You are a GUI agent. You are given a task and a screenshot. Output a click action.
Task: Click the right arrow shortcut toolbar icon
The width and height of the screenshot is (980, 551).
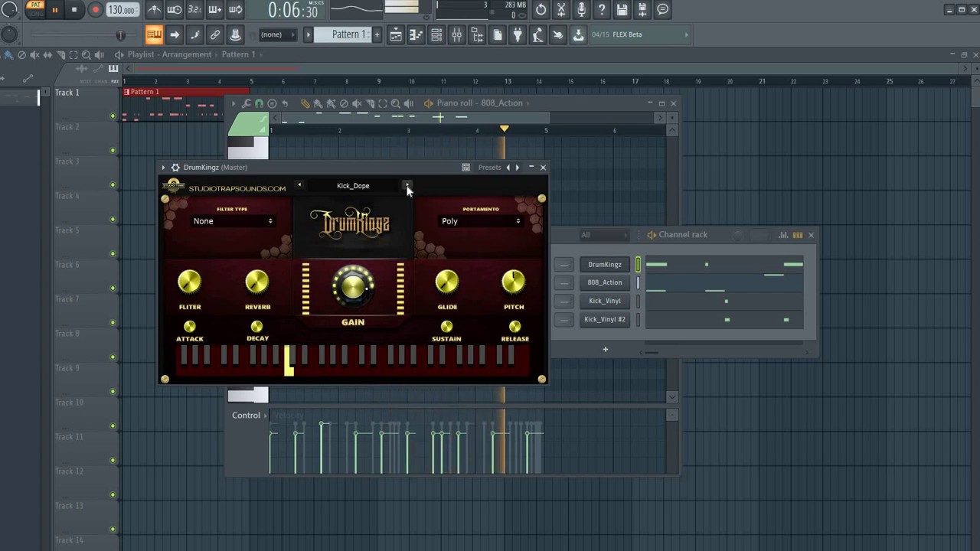(x=175, y=34)
